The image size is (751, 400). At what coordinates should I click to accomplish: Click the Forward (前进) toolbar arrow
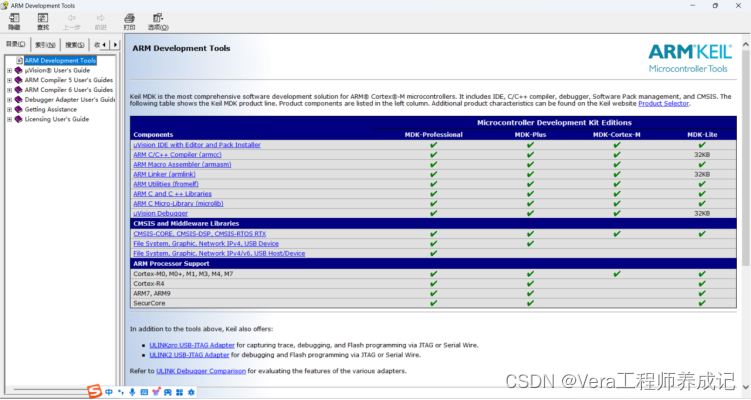[101, 21]
